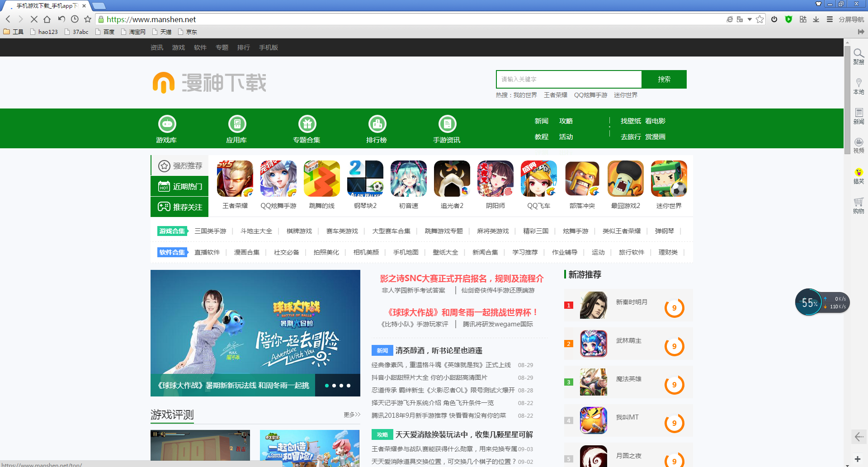Open the 球球大作战 banner image
868x467 pixels.
(x=255, y=333)
